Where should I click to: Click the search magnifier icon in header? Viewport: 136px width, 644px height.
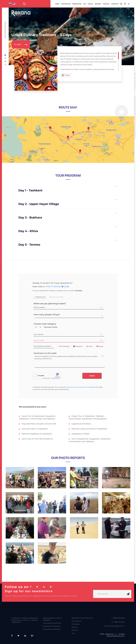click(24, 4)
